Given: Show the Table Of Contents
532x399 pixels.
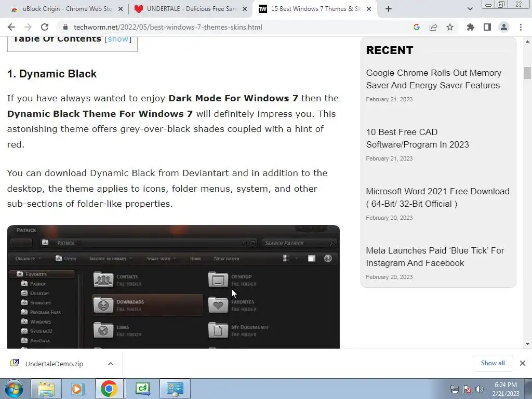Looking at the screenshot, I should point(118,39).
